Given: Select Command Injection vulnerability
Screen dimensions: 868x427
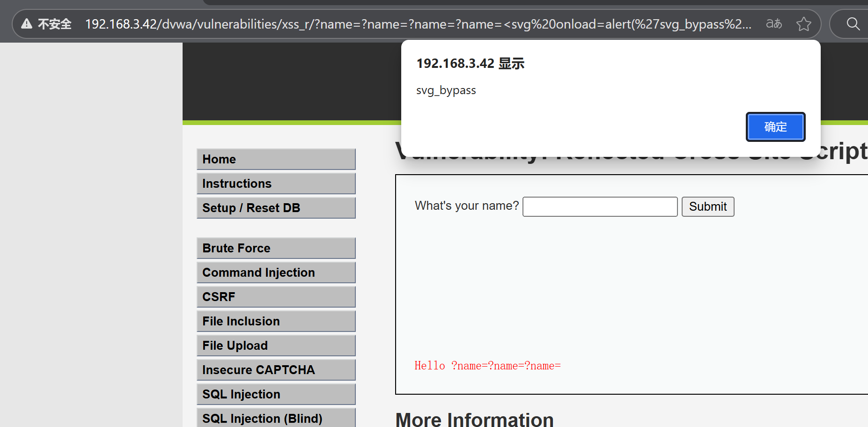Looking at the screenshot, I should 276,272.
